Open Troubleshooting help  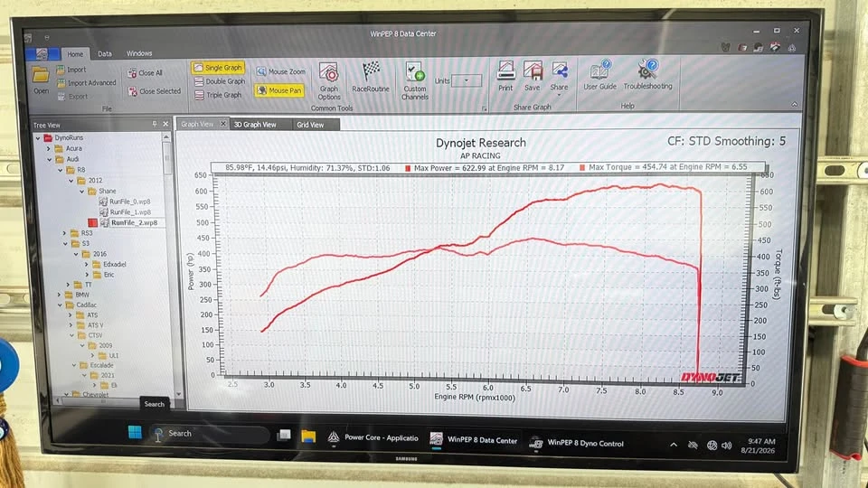coord(647,75)
